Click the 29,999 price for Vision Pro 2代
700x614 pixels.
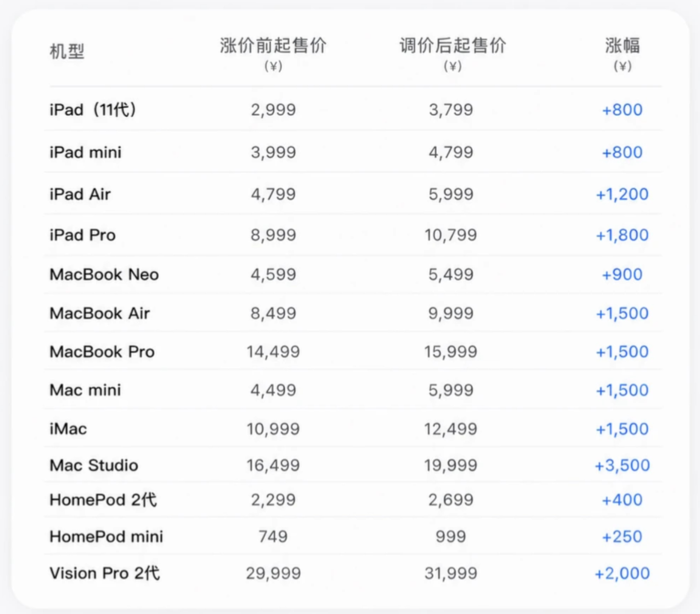[x=273, y=573]
